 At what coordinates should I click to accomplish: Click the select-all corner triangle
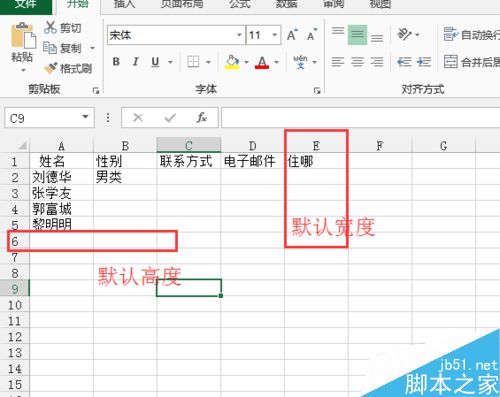[x=21, y=145]
